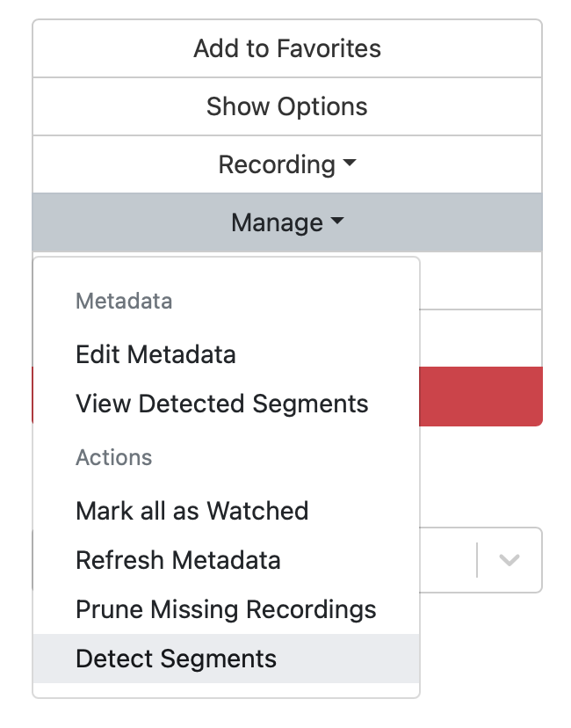
Task: Click the obscured button directly below Manage
Action: [481, 280]
